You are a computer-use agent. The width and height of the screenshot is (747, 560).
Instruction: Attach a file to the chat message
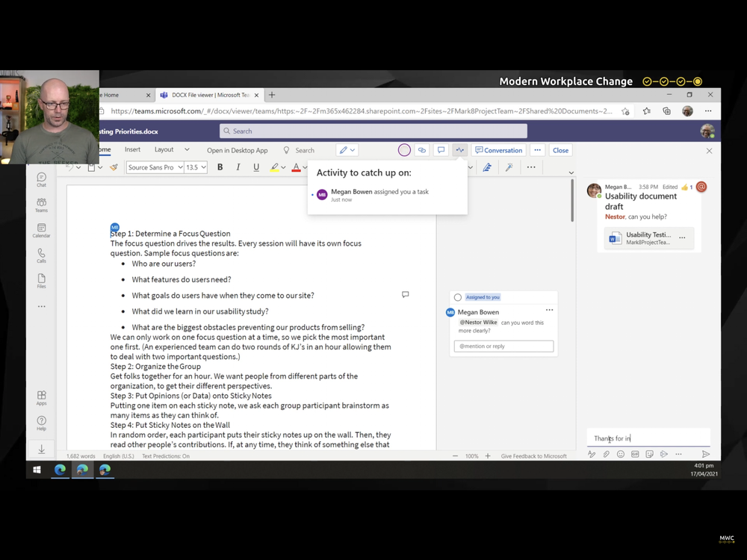click(606, 454)
